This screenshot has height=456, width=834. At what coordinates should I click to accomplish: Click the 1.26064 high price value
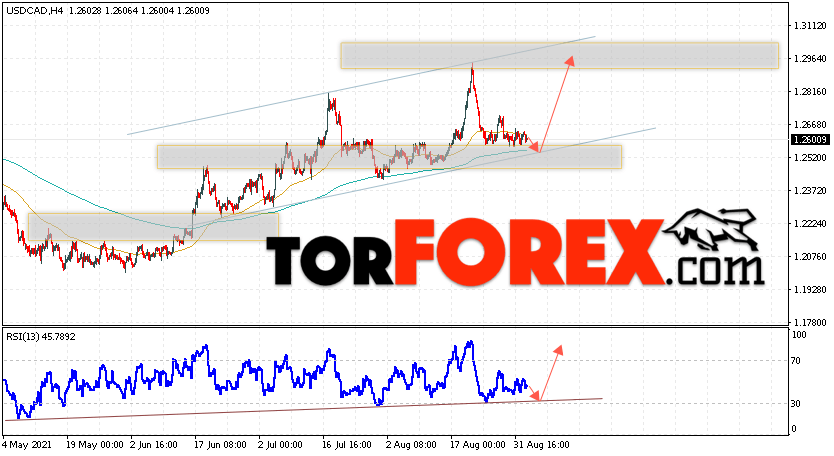[x=121, y=10]
